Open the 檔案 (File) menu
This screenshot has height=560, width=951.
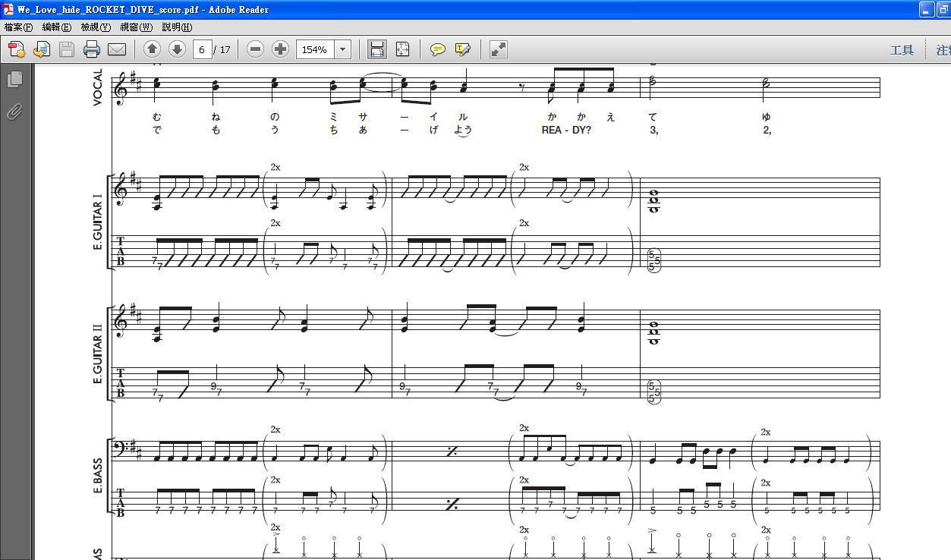[18, 27]
